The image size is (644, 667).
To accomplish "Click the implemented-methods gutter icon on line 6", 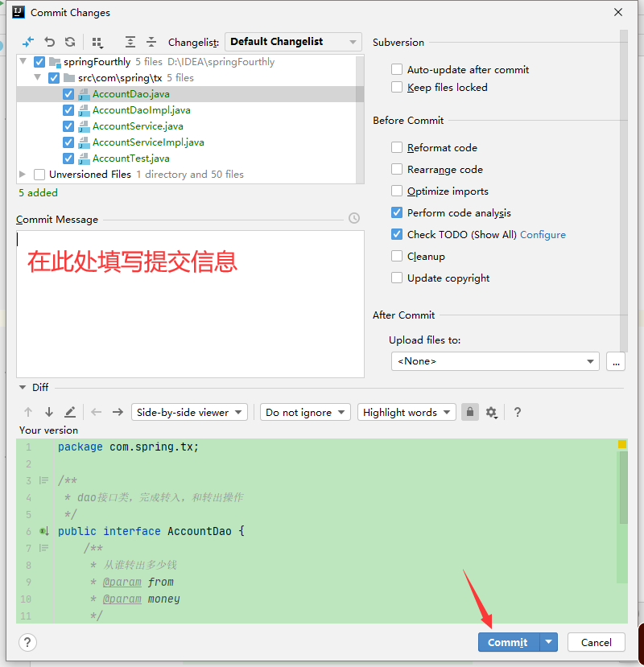I will 44,531.
